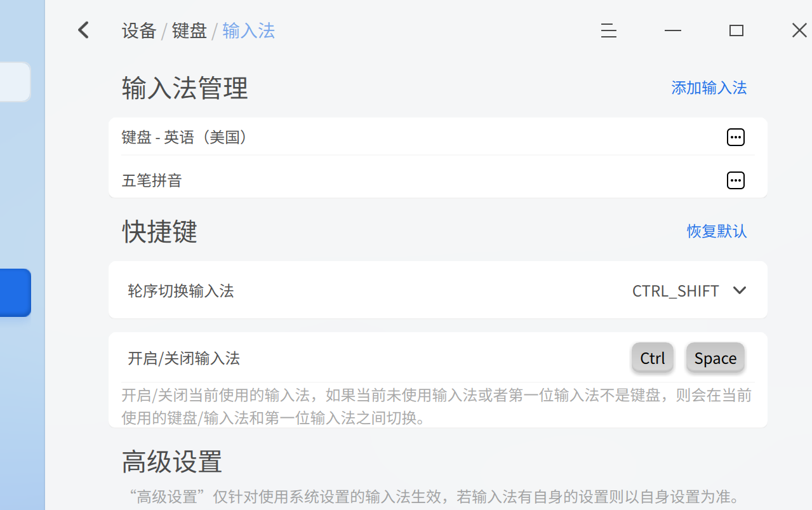812x510 pixels.
Task: Click the highlighted sidebar item on the left
Action: (15, 292)
